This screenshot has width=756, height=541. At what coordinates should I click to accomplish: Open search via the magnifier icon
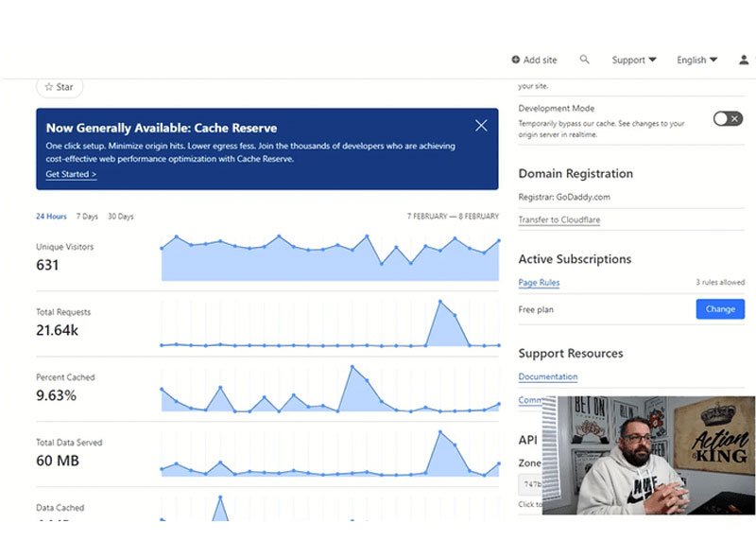click(x=584, y=60)
